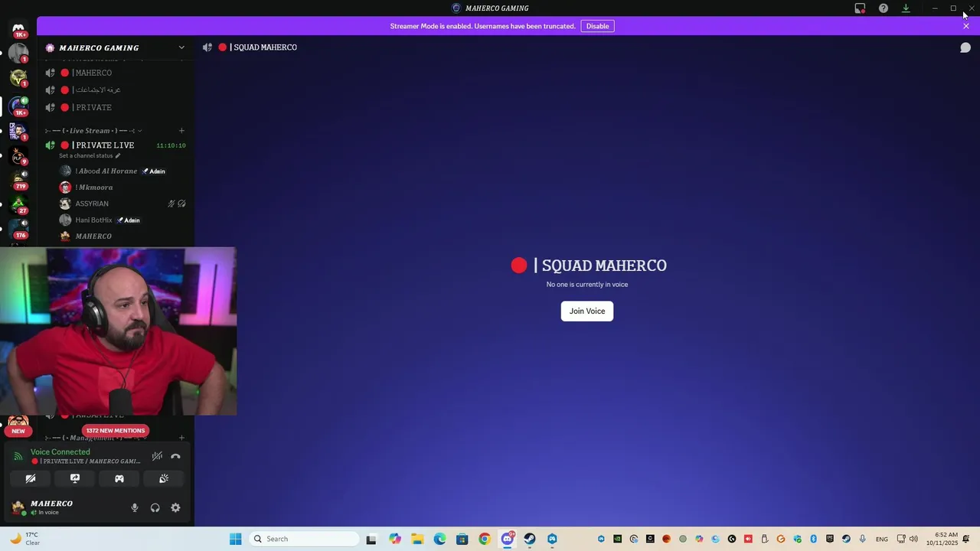Open Copilot from taskbar

tap(395, 539)
